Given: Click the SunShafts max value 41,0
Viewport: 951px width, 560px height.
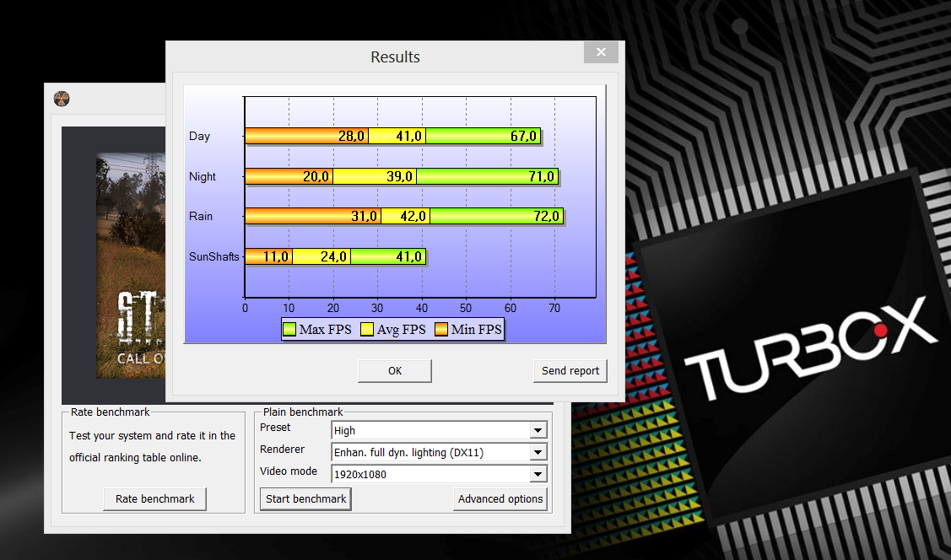Looking at the screenshot, I should (408, 257).
